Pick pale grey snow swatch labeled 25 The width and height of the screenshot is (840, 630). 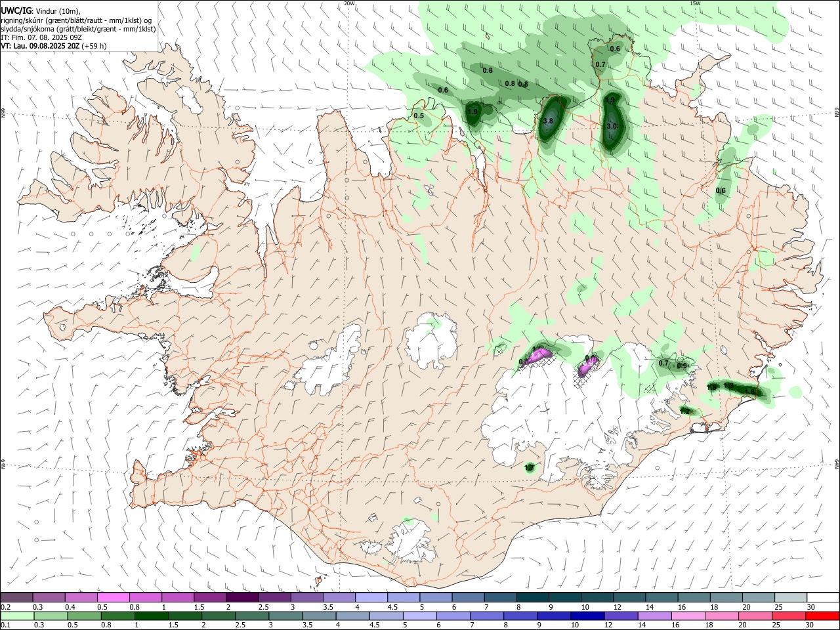[x=791, y=598]
